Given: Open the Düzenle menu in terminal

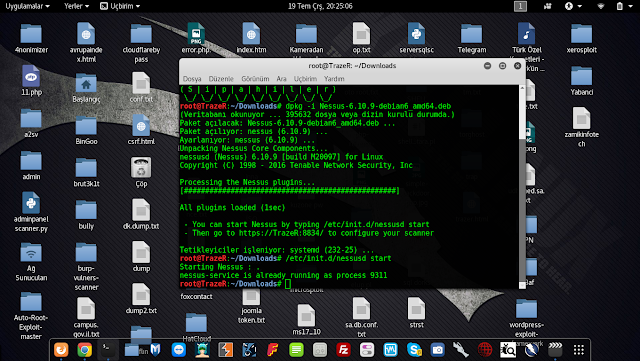Looking at the screenshot, I should [221, 79].
